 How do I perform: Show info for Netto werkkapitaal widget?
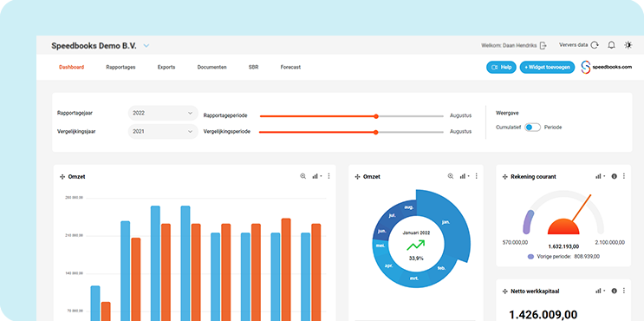click(x=614, y=291)
